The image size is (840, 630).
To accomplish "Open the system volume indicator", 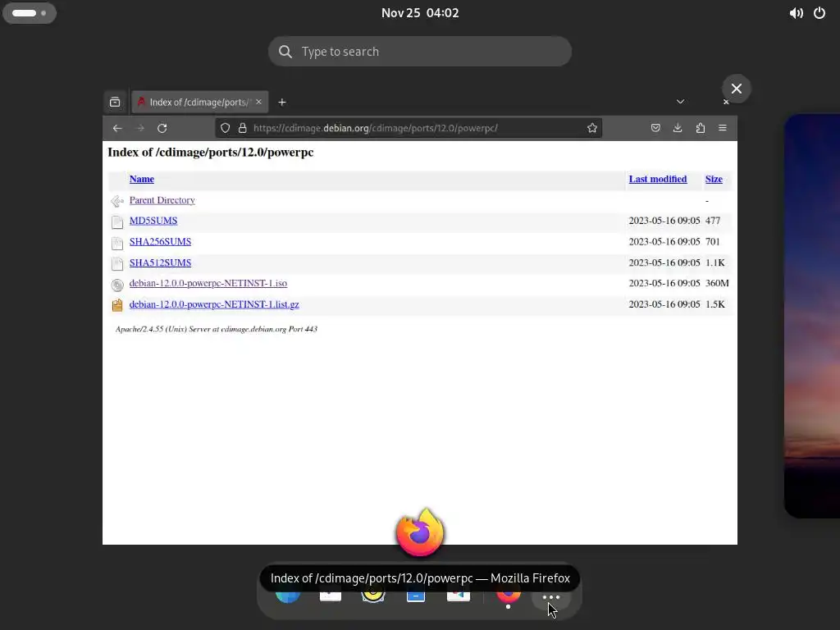I will pos(796,13).
